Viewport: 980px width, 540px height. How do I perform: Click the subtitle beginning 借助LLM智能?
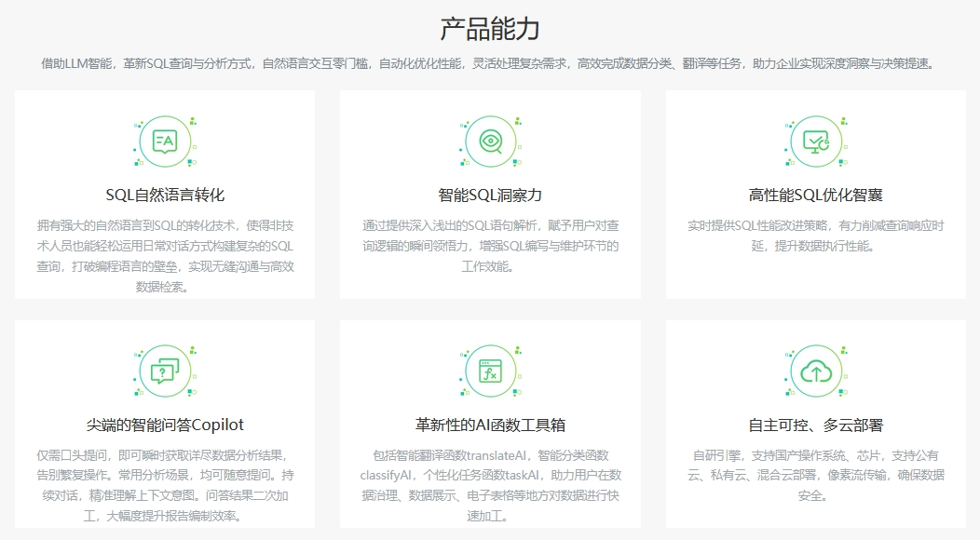[490, 63]
